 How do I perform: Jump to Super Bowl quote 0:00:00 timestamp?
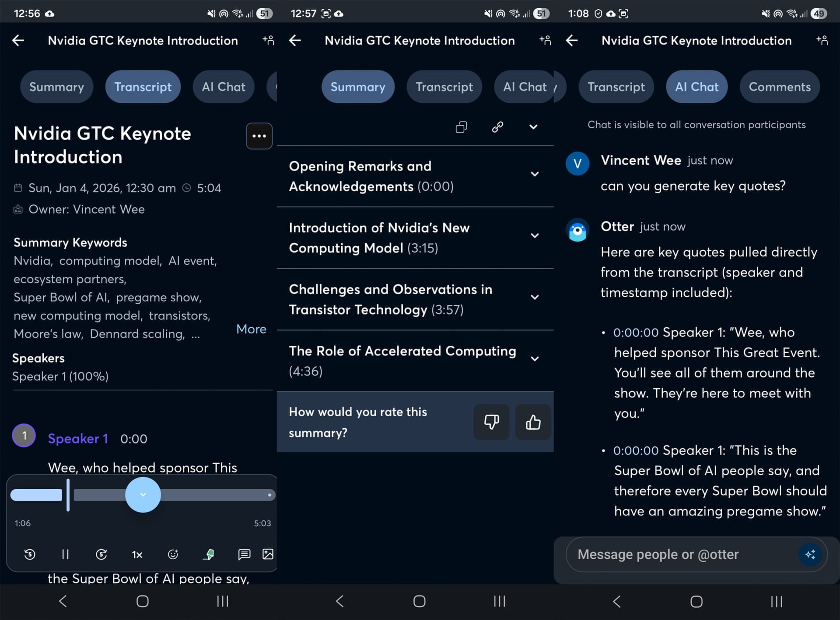point(636,451)
